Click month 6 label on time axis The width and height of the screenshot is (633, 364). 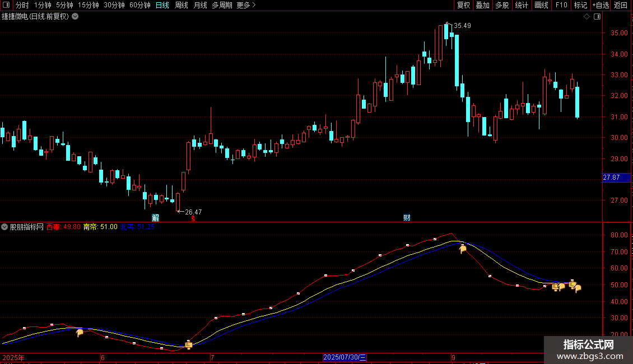(103, 357)
